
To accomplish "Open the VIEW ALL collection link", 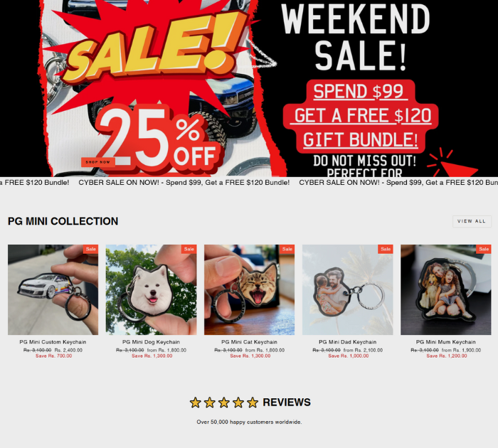I will click(472, 221).
